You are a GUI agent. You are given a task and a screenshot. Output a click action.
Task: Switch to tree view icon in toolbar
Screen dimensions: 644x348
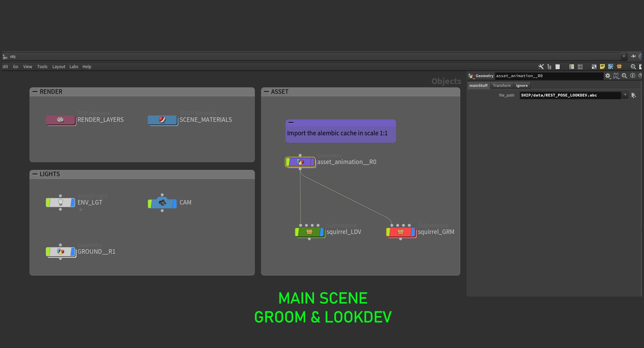point(549,67)
